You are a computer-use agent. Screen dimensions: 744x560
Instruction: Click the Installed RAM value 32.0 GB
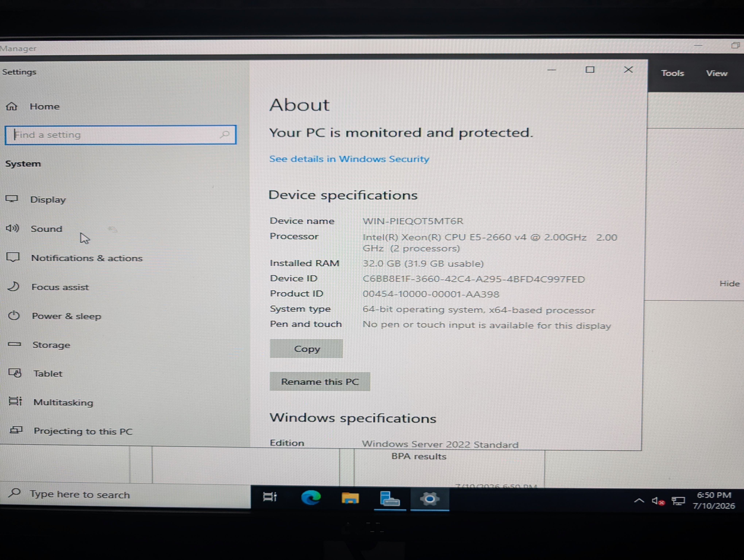click(x=423, y=264)
